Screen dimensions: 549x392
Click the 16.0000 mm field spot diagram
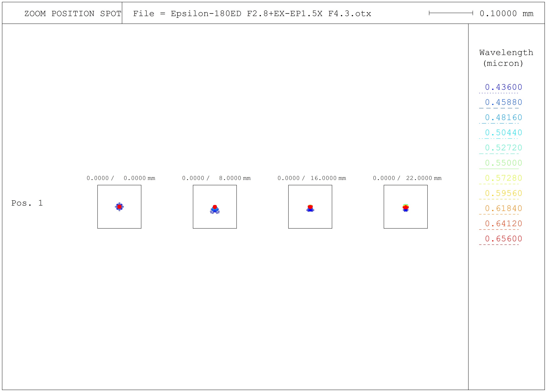pos(310,207)
